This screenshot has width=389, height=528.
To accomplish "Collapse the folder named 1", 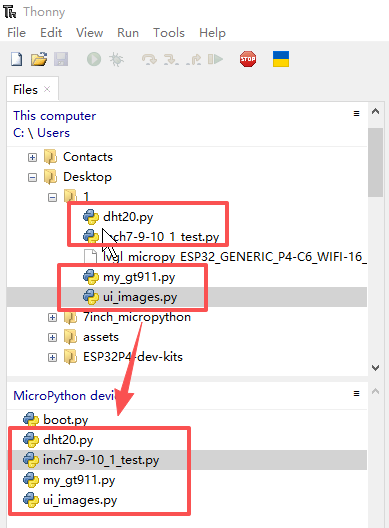I will (53, 197).
